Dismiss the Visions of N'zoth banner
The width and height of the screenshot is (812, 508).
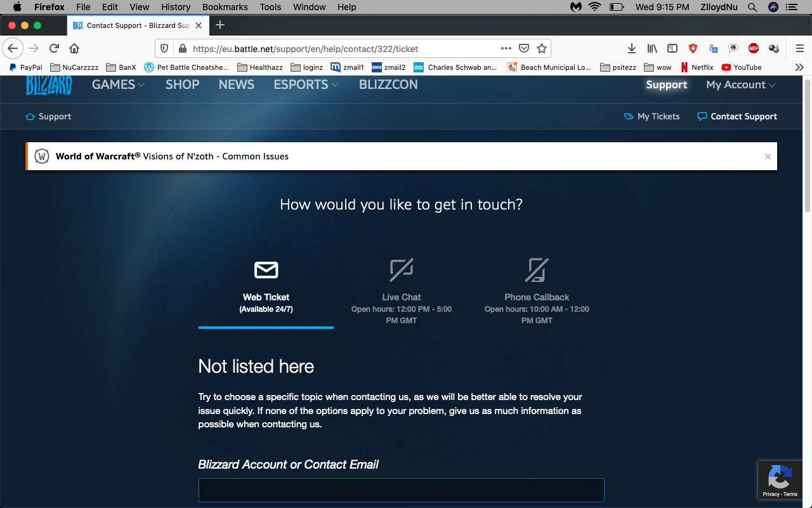(x=768, y=156)
